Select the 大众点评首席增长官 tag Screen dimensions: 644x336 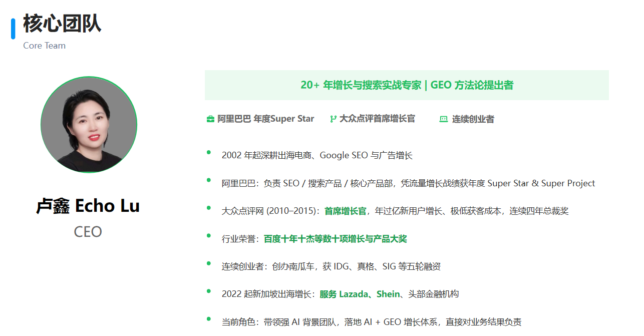(x=377, y=119)
